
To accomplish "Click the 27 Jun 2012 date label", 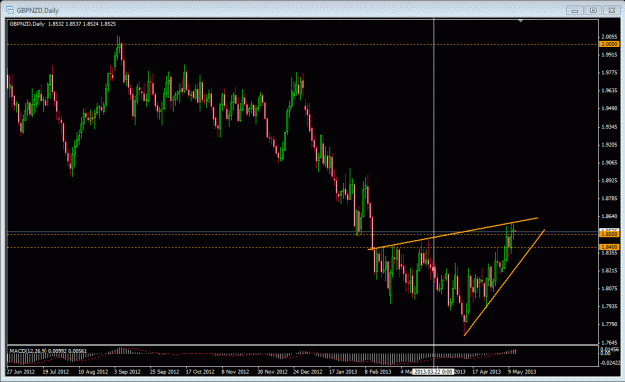I will (21, 372).
